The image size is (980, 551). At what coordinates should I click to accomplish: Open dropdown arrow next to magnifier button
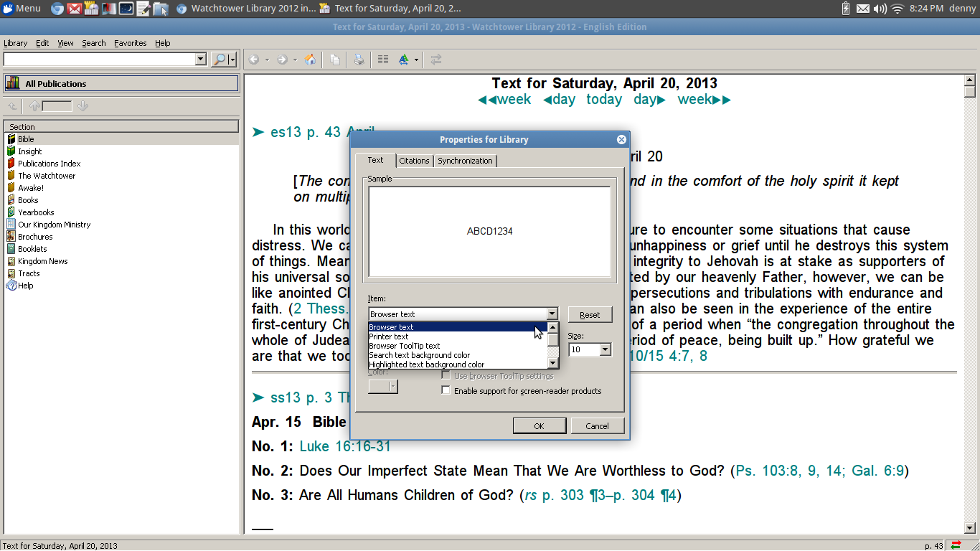pos(232,60)
